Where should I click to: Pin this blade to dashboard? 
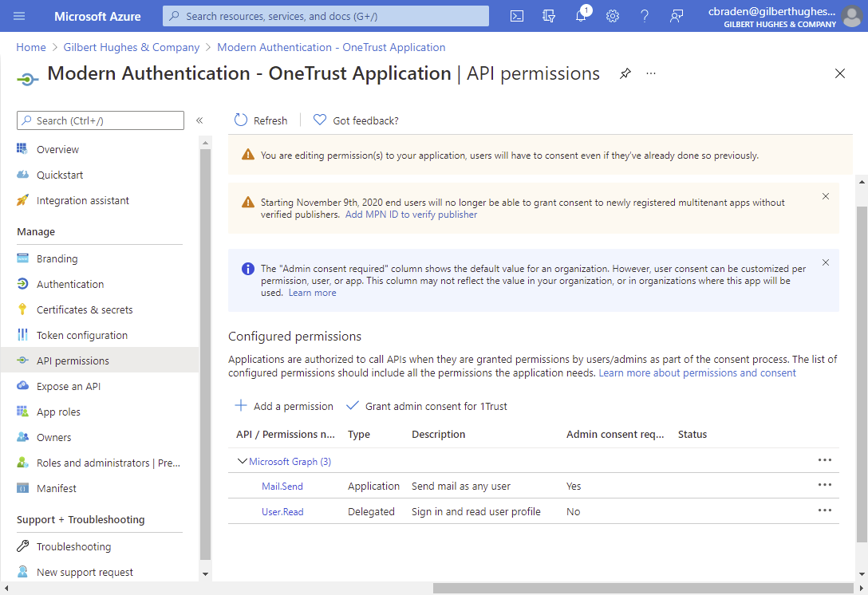(x=625, y=73)
